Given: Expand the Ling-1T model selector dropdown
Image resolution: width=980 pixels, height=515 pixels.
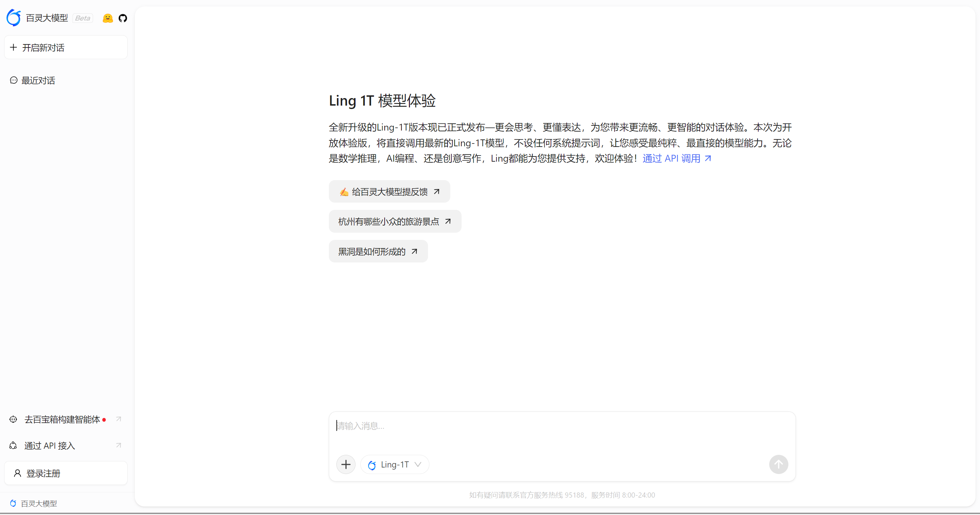Looking at the screenshot, I should pyautogui.click(x=418, y=464).
